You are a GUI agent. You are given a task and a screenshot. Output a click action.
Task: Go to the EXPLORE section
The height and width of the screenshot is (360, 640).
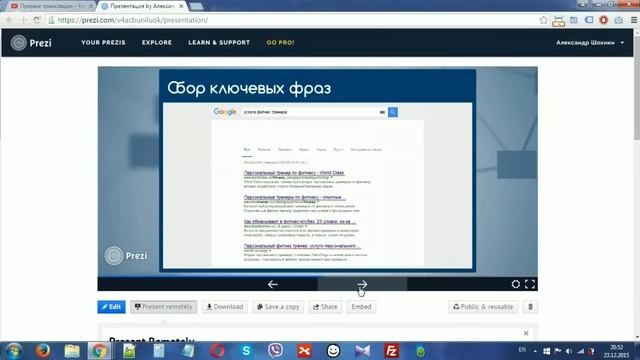(157, 42)
